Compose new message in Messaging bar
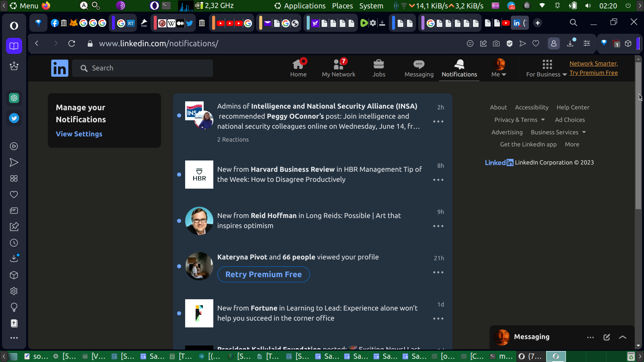Viewport: 644px width, 362px height. (607, 337)
